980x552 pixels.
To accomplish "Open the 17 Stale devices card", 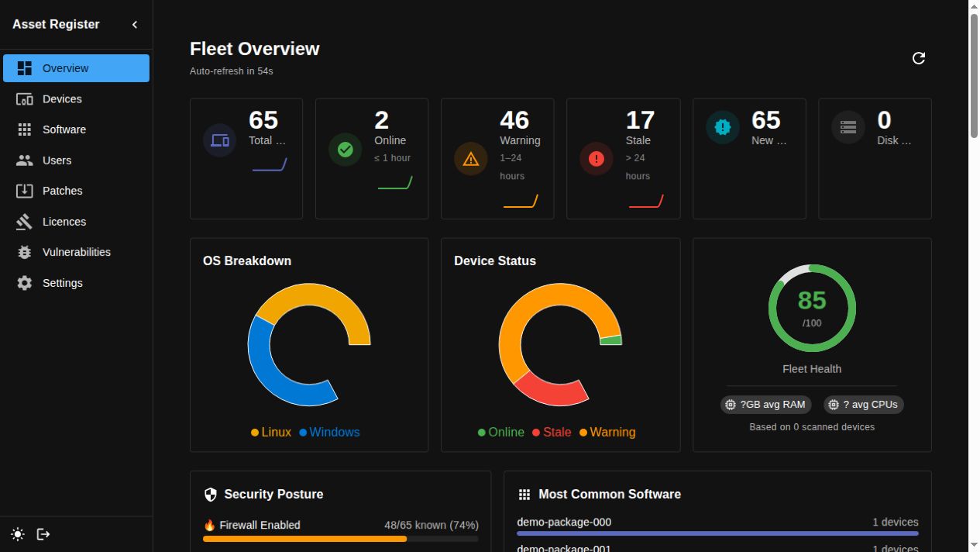I will pyautogui.click(x=623, y=159).
